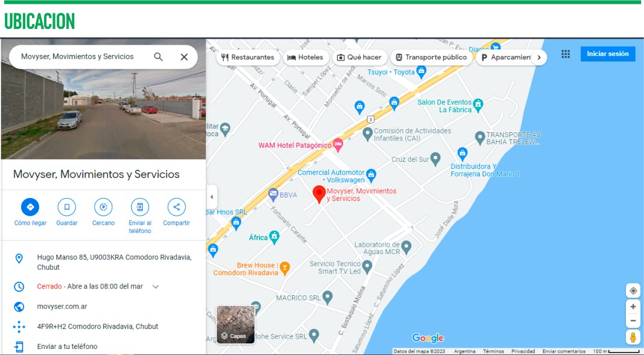Click the BBVA bank marker
Viewport: 644px width, 355px height.
[273, 195]
